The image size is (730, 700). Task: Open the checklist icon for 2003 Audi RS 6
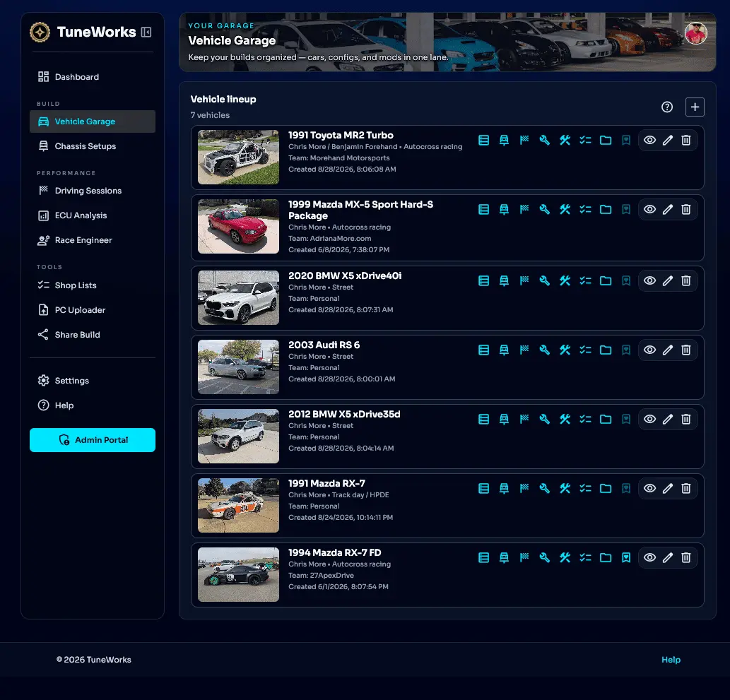(585, 350)
